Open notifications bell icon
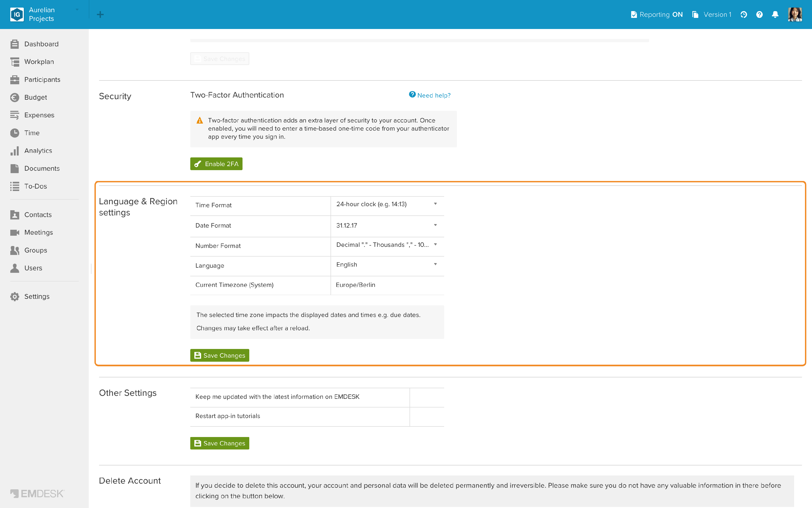This screenshot has width=812, height=508. pos(775,14)
